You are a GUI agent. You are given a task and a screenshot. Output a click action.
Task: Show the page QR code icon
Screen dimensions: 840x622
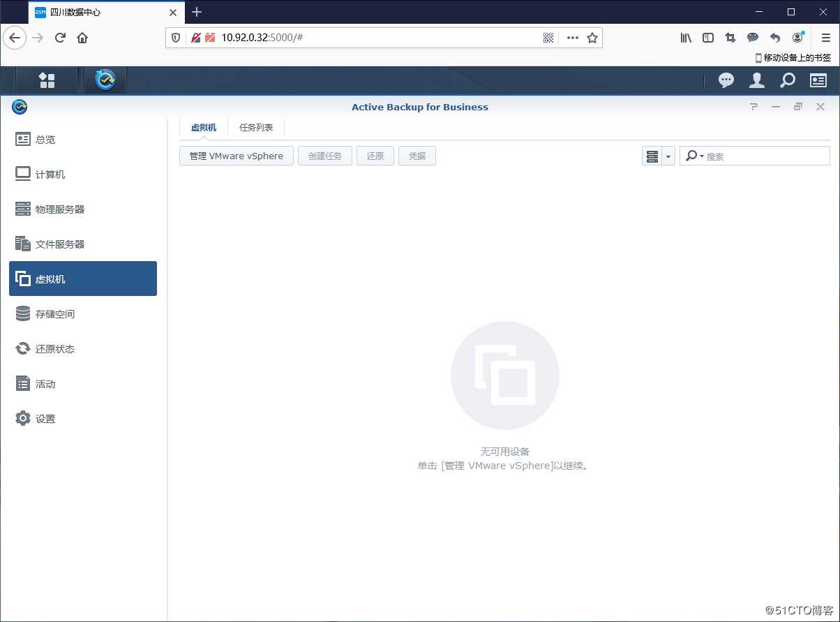point(548,38)
